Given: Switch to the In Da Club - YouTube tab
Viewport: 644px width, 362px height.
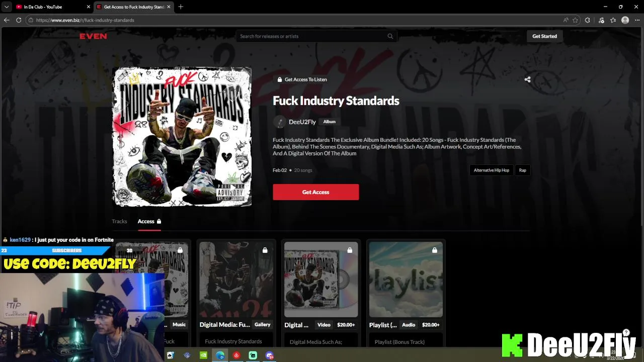Looking at the screenshot, I should pyautogui.click(x=52, y=7).
